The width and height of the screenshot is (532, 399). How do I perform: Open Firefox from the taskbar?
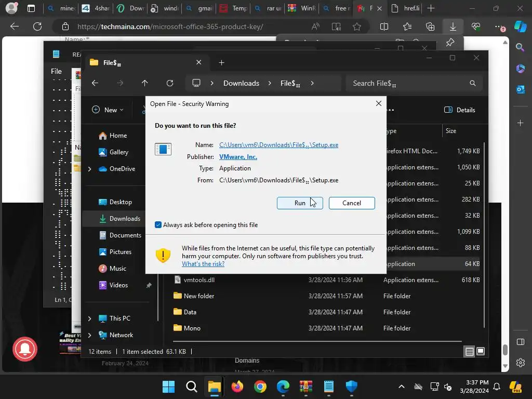pyautogui.click(x=237, y=387)
